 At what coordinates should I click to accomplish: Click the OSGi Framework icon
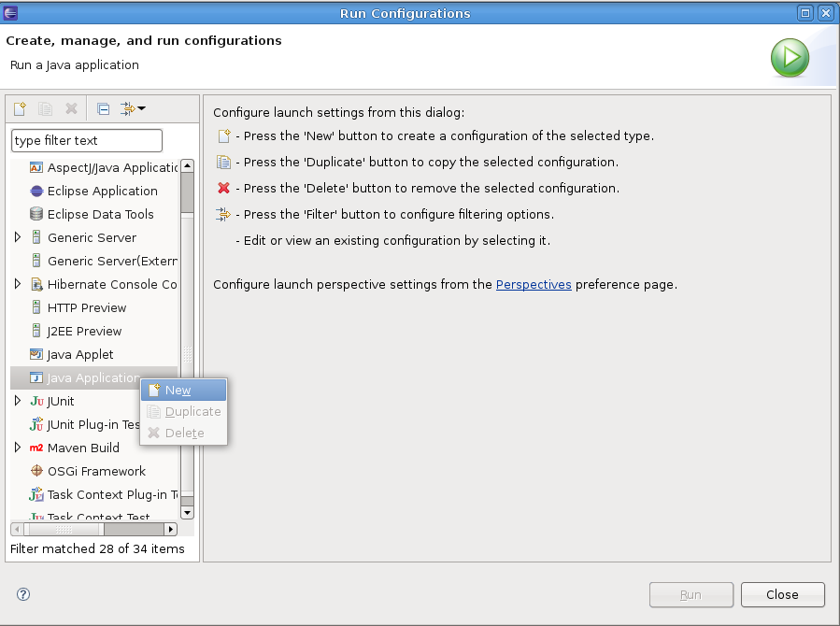(x=36, y=471)
